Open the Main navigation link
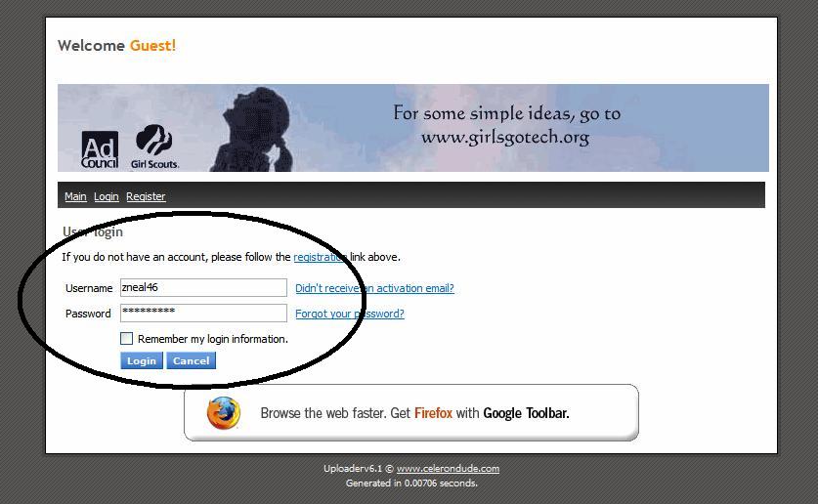818x504 pixels. click(75, 196)
